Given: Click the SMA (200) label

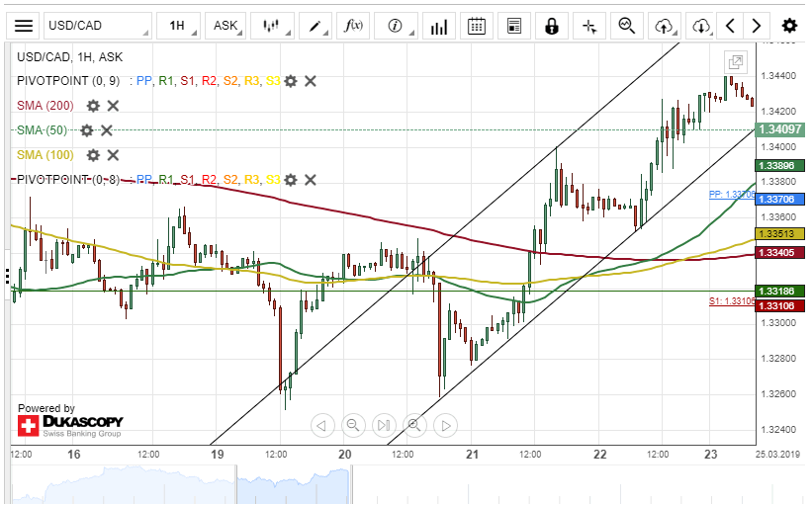Looking at the screenshot, I should pos(45,106).
